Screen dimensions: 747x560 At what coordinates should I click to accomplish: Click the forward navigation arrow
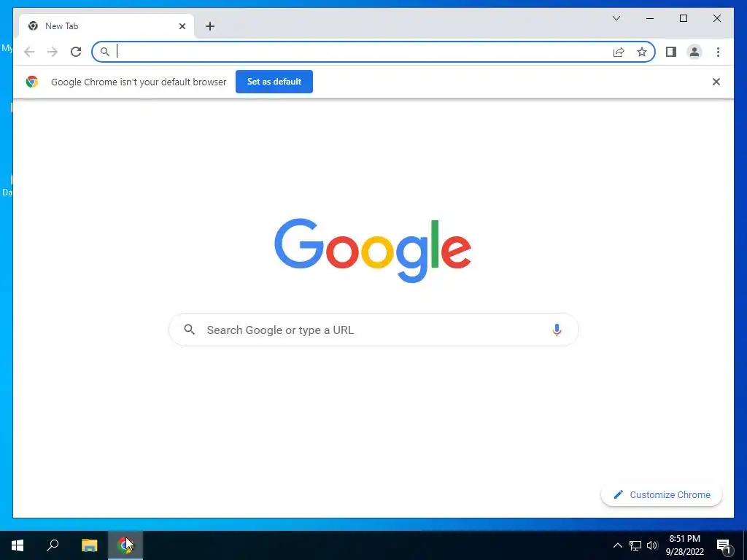53,52
